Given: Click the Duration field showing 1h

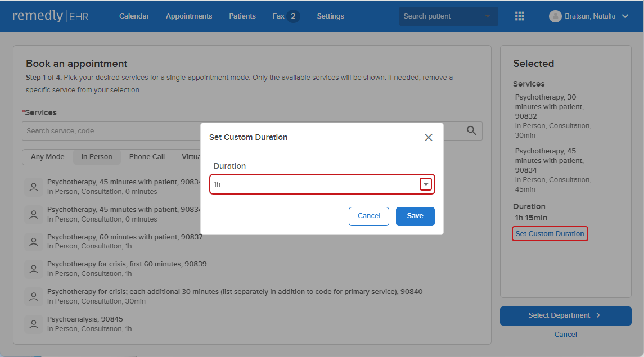Looking at the screenshot, I should (x=322, y=184).
